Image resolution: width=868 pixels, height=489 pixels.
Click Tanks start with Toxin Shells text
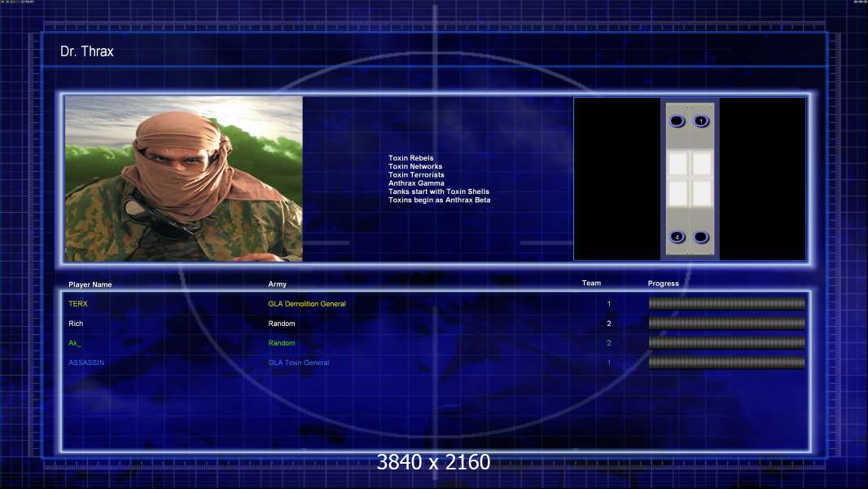[439, 192]
